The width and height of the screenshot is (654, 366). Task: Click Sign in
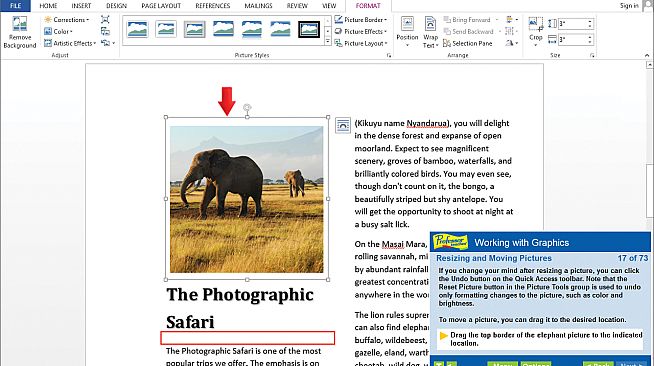click(x=629, y=5)
